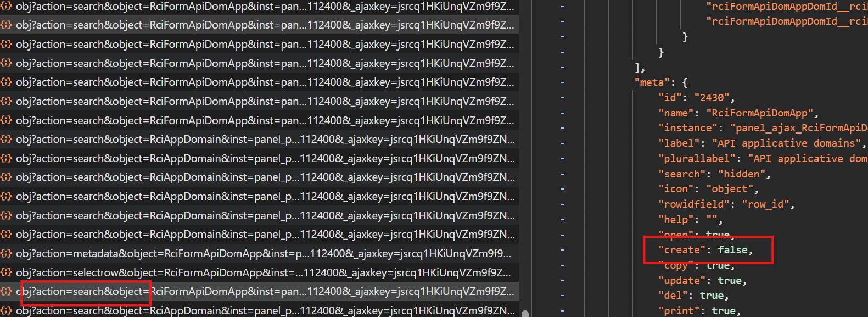The height and width of the screenshot is (317, 868).
Task: Open the action=selectrow RciFormApiDomApp request
Action: click(x=264, y=272)
